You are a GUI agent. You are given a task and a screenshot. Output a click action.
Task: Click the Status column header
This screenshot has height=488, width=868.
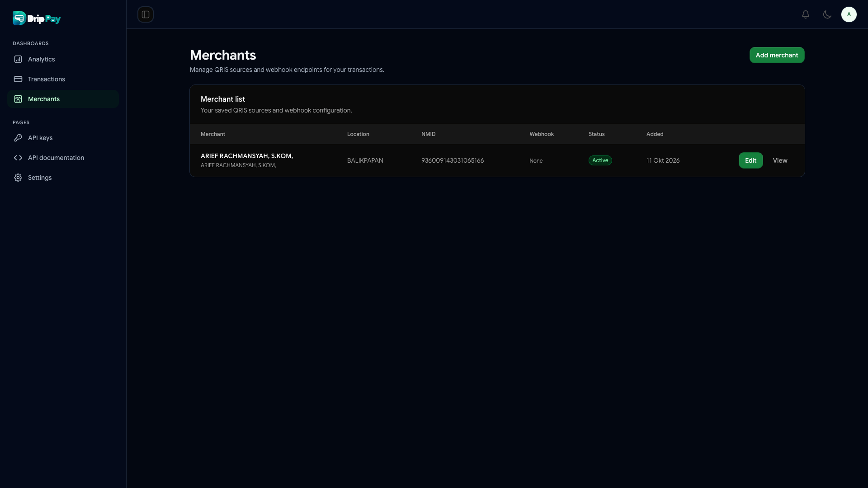596,134
